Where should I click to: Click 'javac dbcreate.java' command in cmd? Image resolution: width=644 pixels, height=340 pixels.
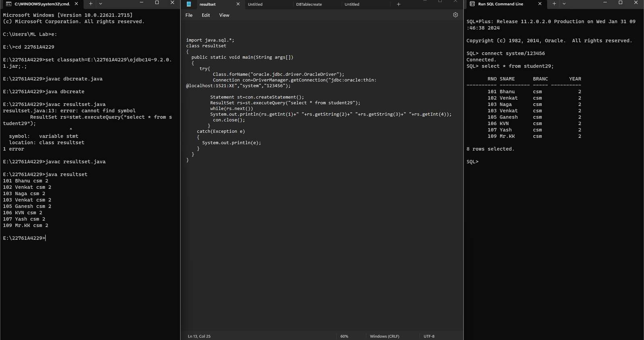click(x=74, y=79)
